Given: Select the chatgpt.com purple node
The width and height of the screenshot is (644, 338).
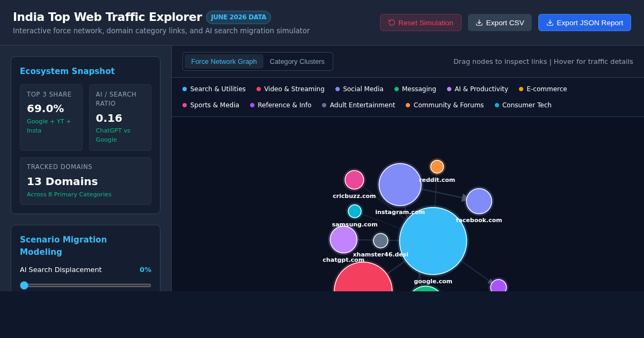Looking at the screenshot, I should pos(343,240).
